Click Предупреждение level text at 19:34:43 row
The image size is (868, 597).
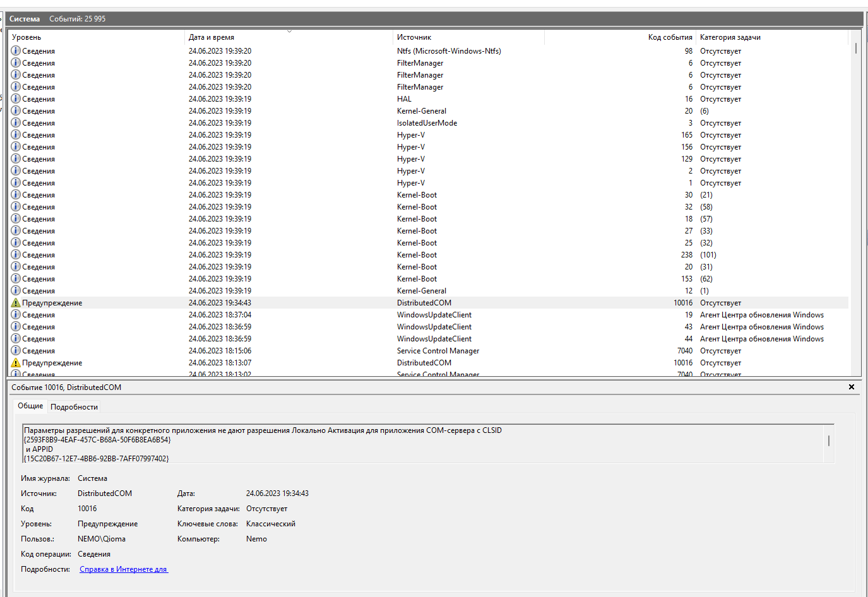(52, 303)
